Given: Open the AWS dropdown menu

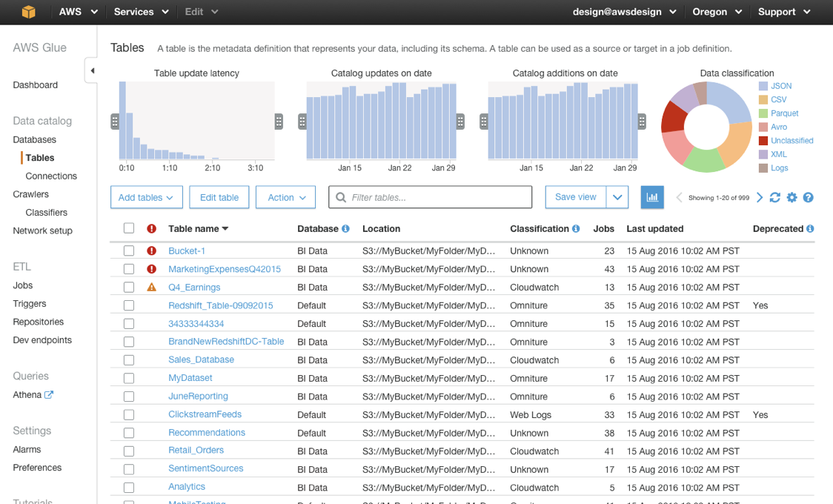Looking at the screenshot, I should (x=79, y=12).
